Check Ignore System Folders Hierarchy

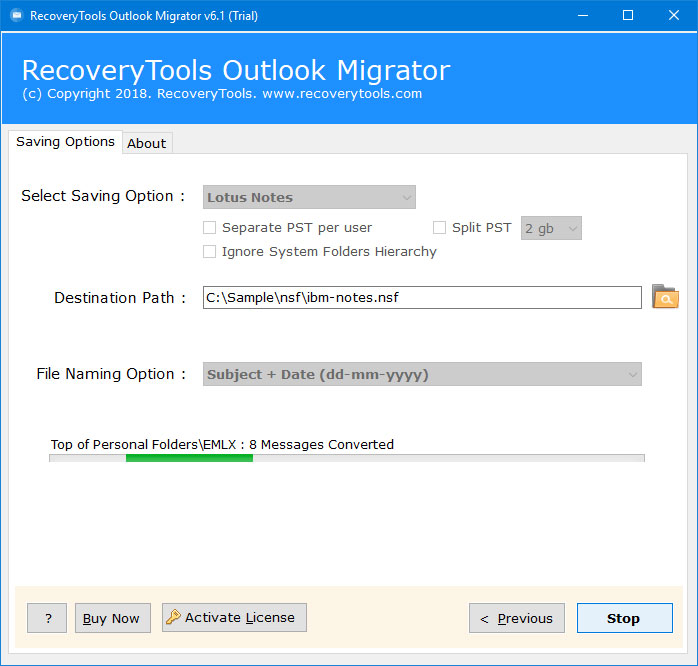tap(209, 252)
